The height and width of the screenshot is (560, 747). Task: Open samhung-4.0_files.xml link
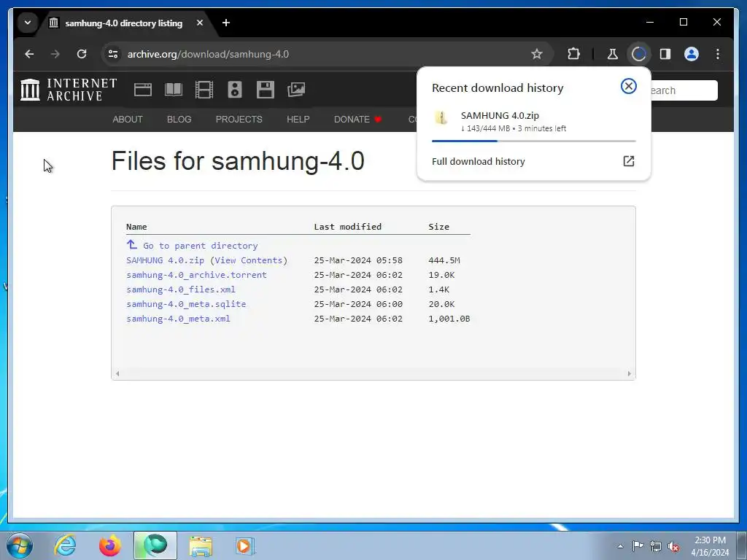point(181,289)
